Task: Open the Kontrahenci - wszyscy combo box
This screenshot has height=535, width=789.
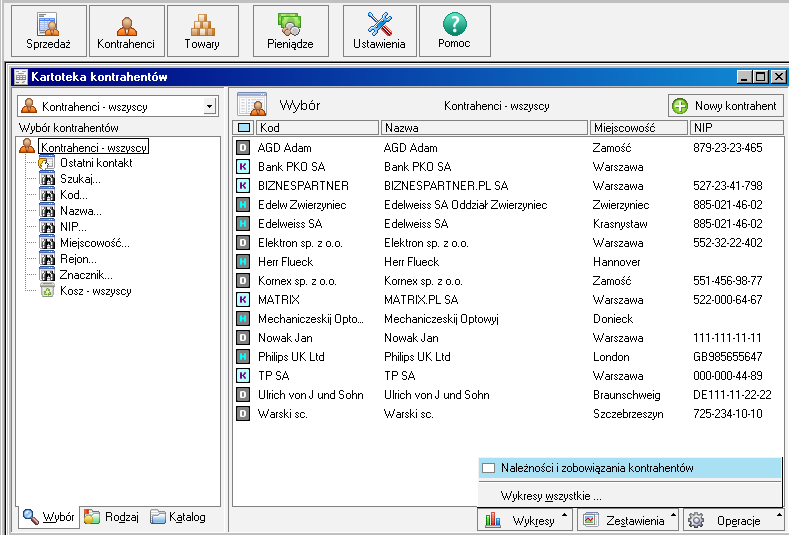Action: click(x=118, y=106)
